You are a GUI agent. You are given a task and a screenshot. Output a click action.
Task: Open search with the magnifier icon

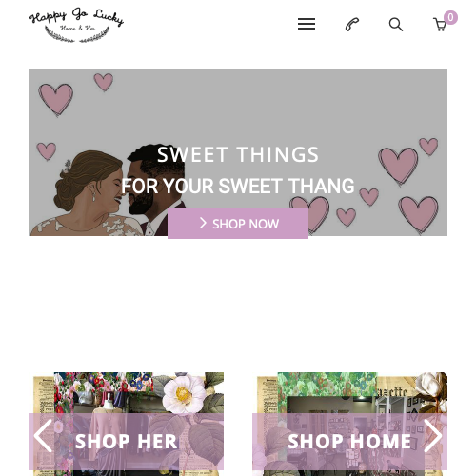pyautogui.click(x=396, y=25)
